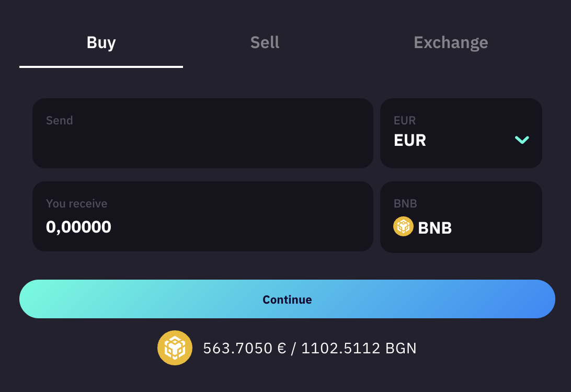Open the Exchange tab
571x392 pixels.
pyautogui.click(x=451, y=42)
